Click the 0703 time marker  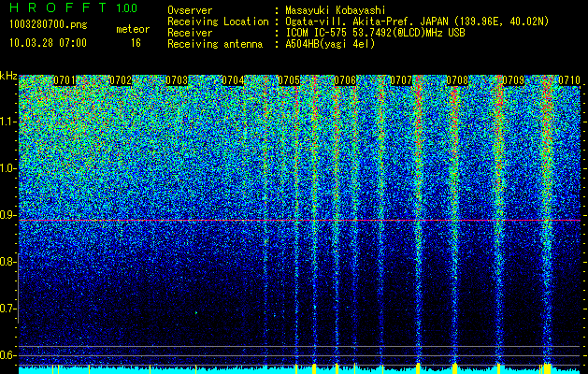click(177, 80)
